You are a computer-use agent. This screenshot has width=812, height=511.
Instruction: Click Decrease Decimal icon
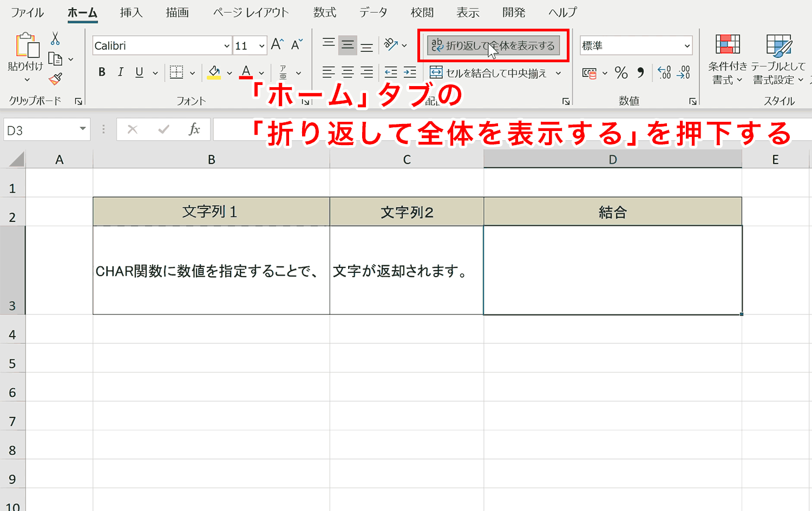tap(684, 73)
